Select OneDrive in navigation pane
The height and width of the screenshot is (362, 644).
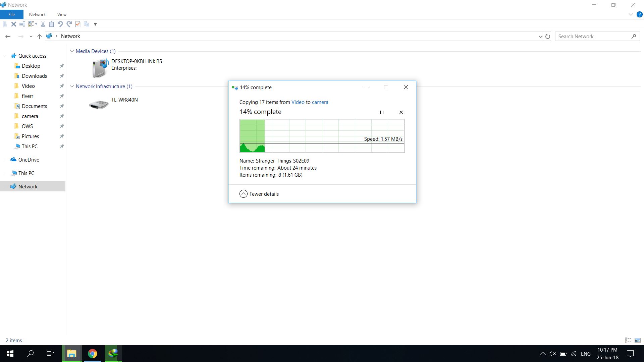click(x=29, y=160)
